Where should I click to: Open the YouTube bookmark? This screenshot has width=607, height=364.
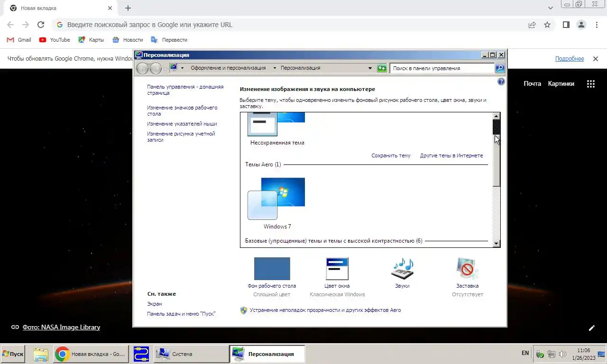click(55, 40)
